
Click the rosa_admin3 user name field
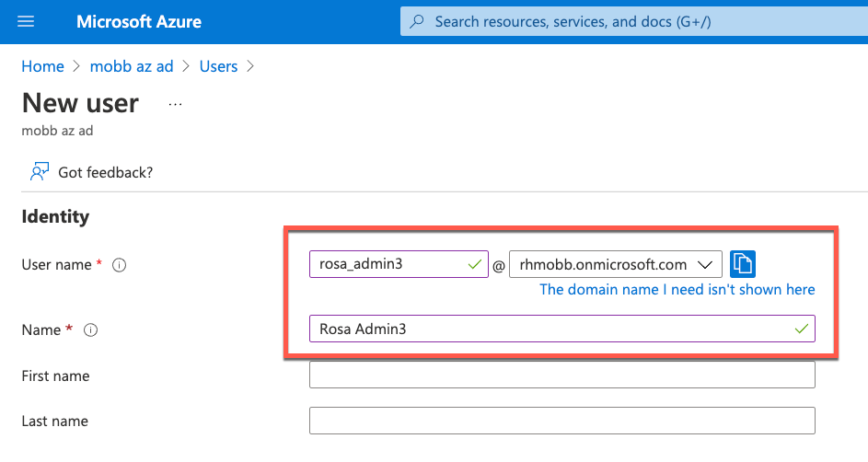pos(387,264)
